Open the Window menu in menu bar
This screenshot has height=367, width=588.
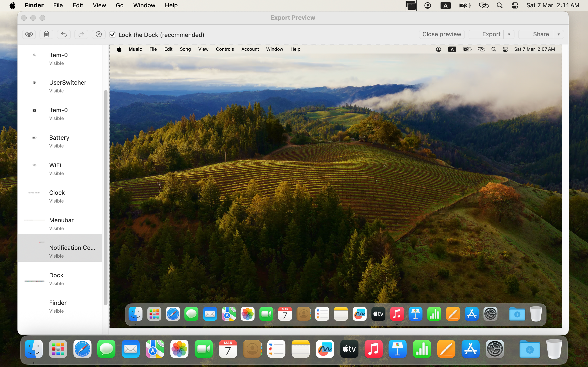[x=144, y=5]
